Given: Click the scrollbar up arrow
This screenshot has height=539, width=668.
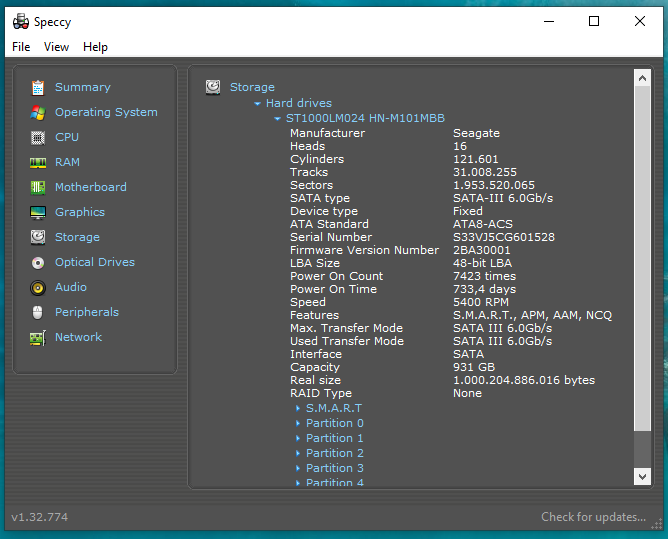Looking at the screenshot, I should 642,78.
